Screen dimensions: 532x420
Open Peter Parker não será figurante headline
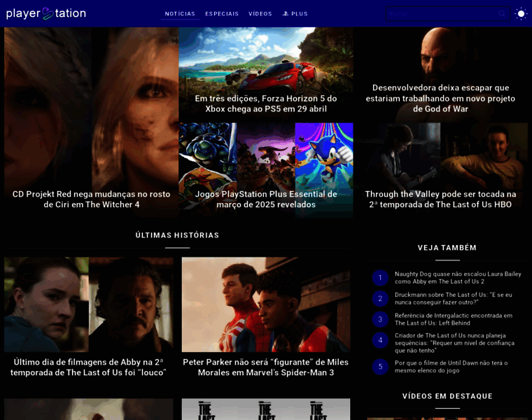pyautogui.click(x=266, y=367)
